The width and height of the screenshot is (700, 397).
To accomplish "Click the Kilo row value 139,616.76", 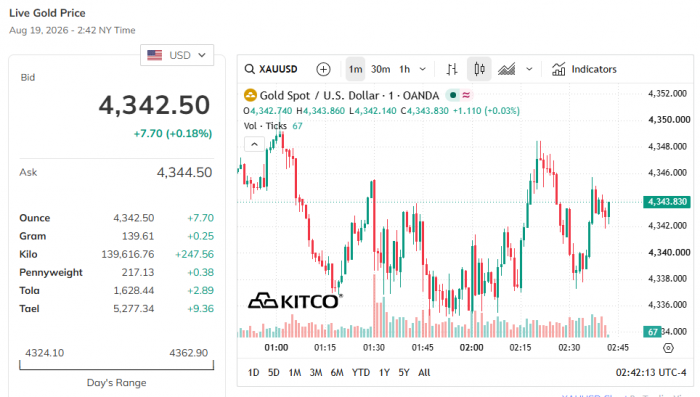I will 128,254.
